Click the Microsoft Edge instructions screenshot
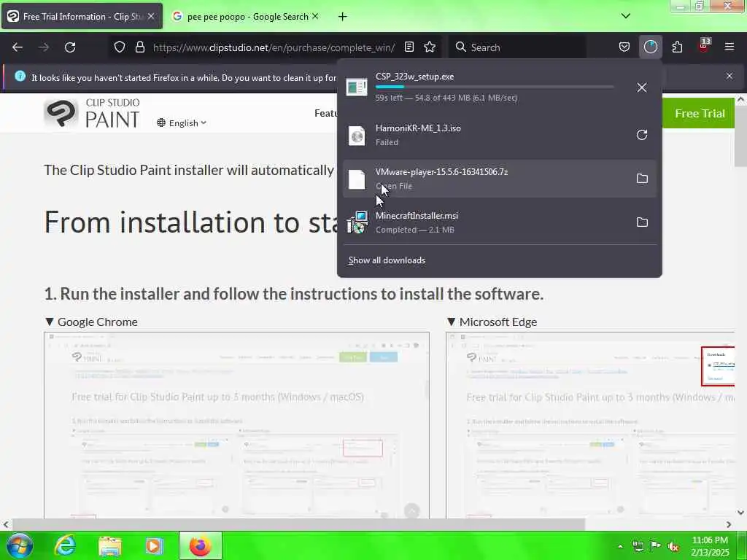Viewport: 747px width, 560px height. (x=590, y=425)
